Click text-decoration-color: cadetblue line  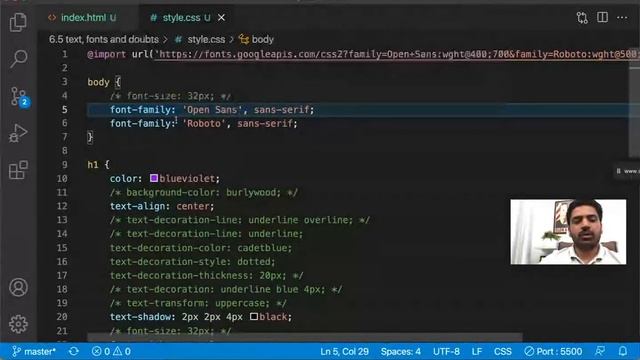[x=201, y=248]
